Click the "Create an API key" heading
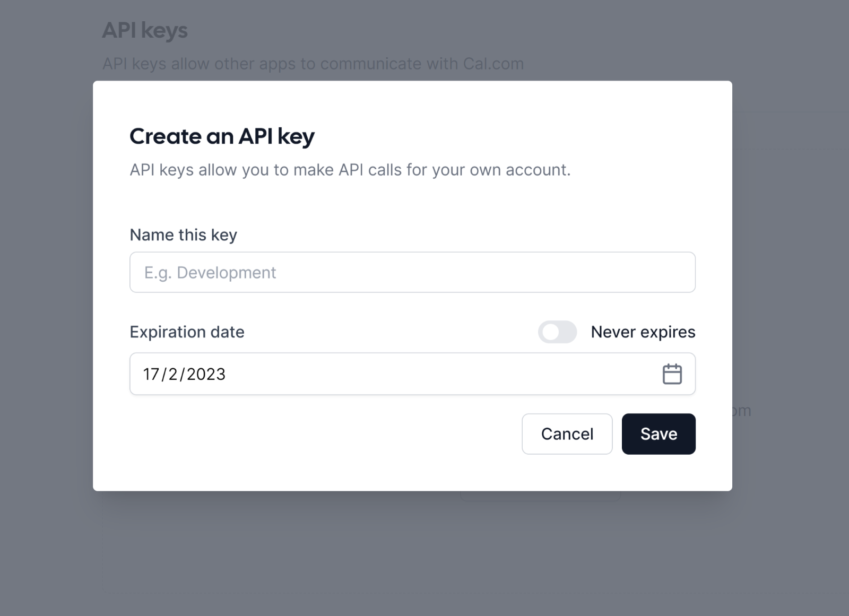Screen dimensions: 849x616 pyautogui.click(x=222, y=137)
